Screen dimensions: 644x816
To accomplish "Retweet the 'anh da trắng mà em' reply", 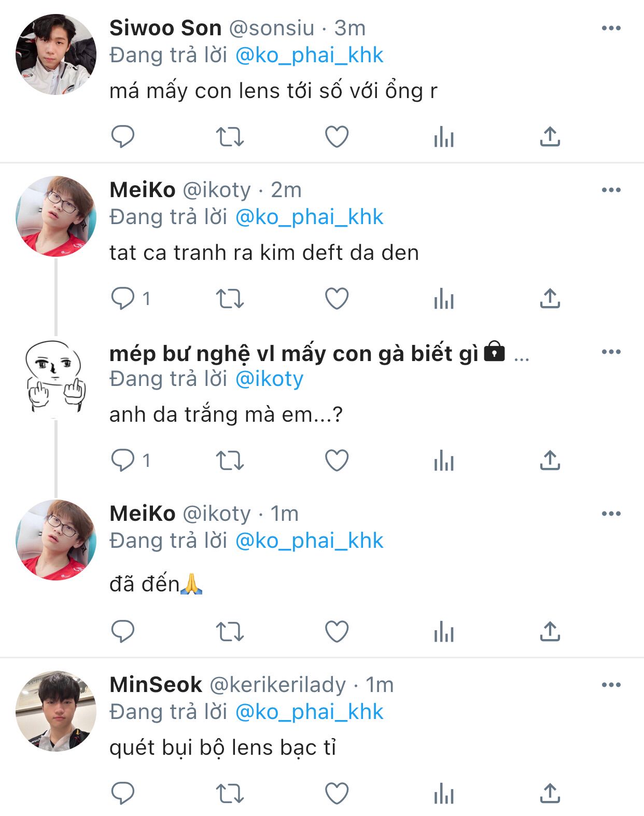I will coord(229,460).
